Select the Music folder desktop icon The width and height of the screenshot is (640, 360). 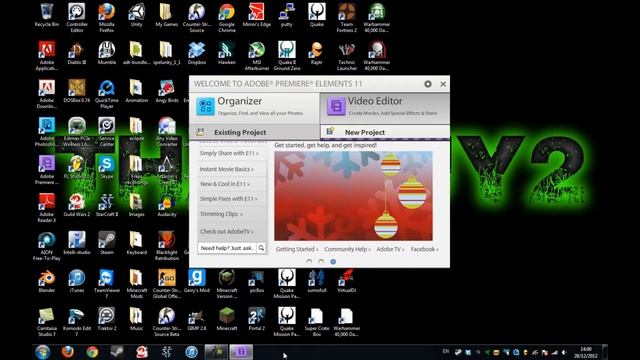(x=136, y=319)
